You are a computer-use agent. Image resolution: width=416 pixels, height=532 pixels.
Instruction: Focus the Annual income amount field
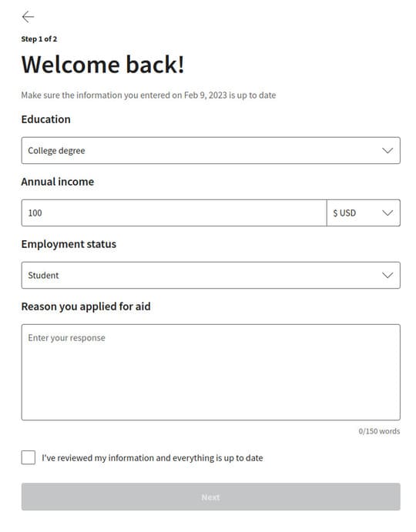pos(174,212)
